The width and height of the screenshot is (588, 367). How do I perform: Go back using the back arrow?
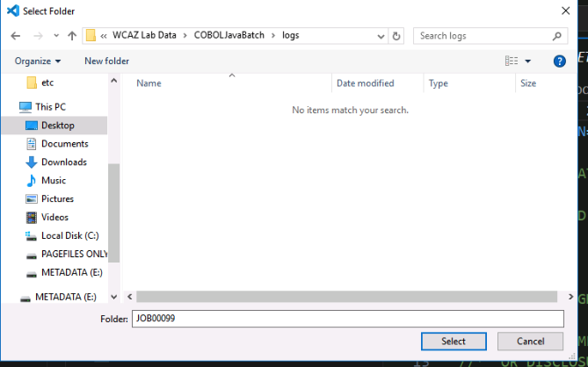click(15, 36)
